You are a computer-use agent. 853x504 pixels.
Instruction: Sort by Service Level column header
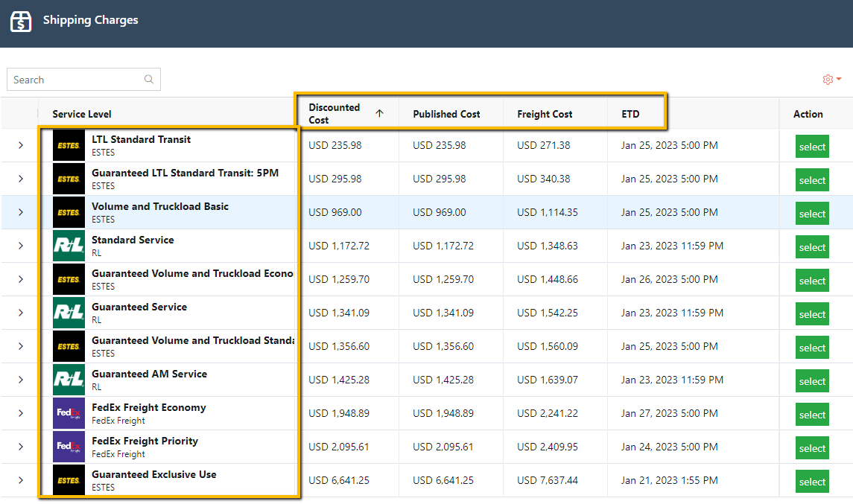(82, 114)
